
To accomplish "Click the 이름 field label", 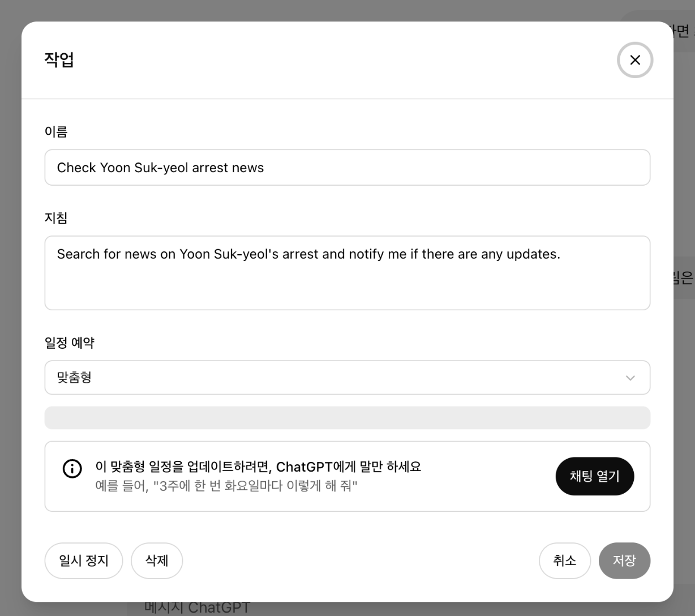I will [56, 132].
